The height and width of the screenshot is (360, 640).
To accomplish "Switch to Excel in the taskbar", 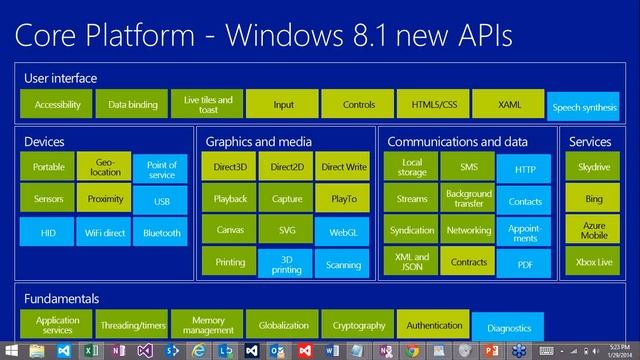I will [x=91, y=351].
